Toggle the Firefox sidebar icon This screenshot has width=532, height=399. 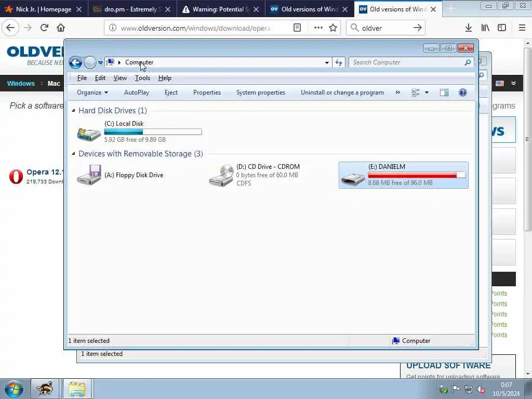502,28
